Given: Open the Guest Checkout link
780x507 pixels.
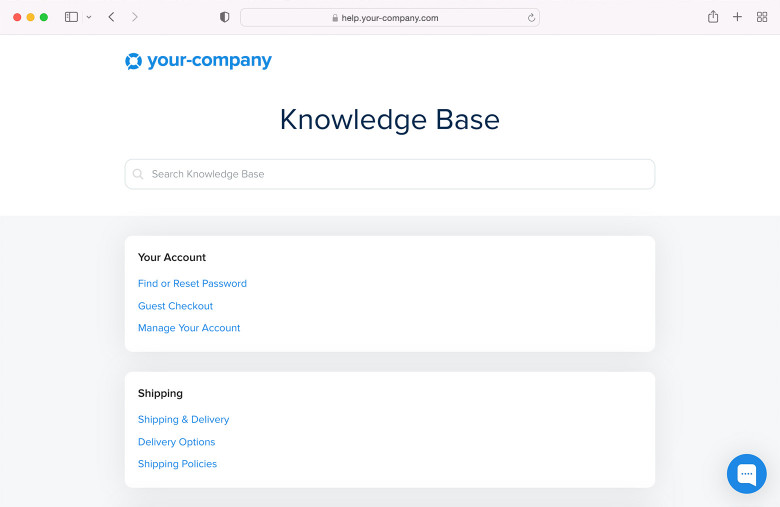Looking at the screenshot, I should click(175, 306).
